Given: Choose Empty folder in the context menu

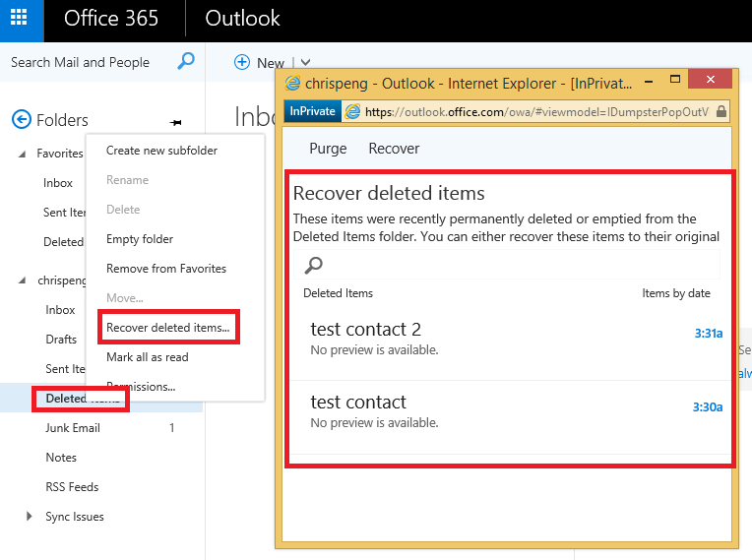Looking at the screenshot, I should click(140, 239).
